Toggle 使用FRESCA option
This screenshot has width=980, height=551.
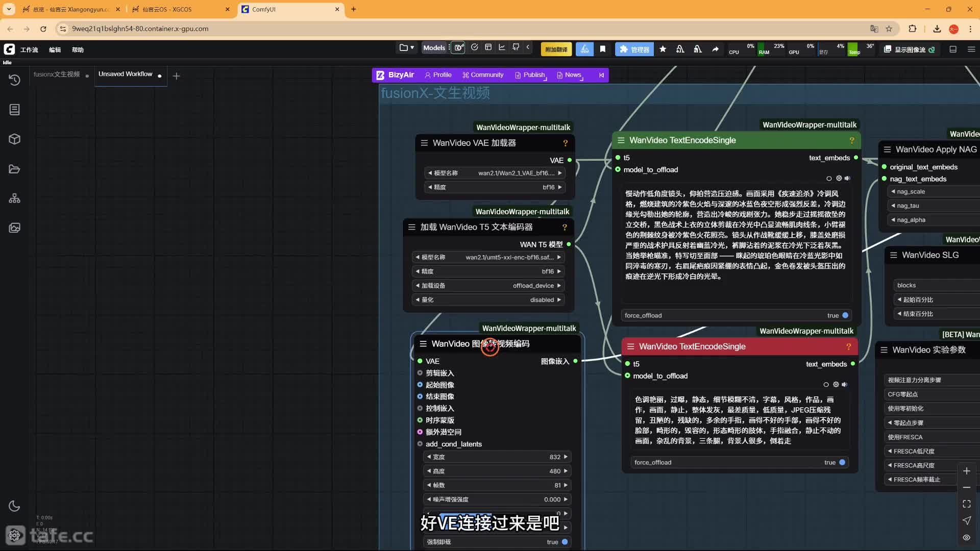[932, 437]
